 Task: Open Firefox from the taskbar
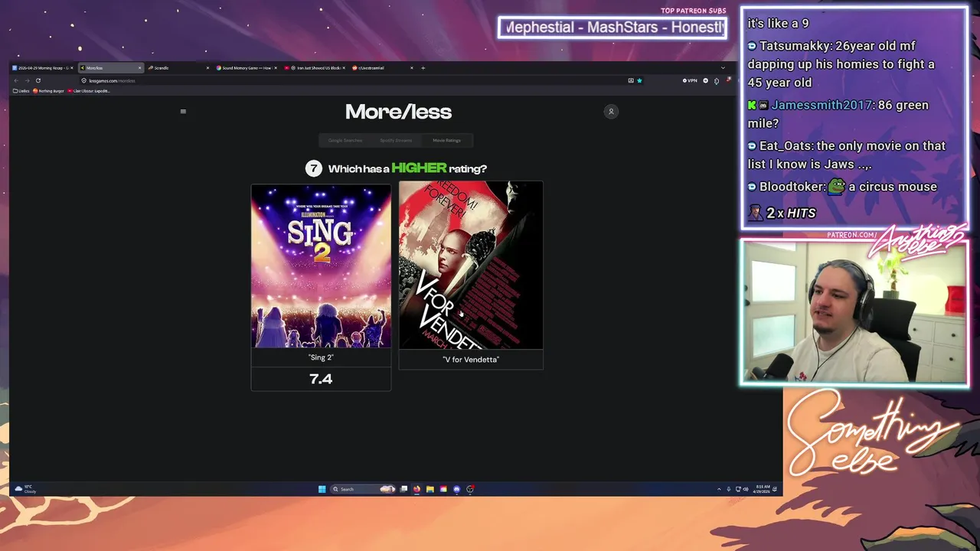point(416,489)
